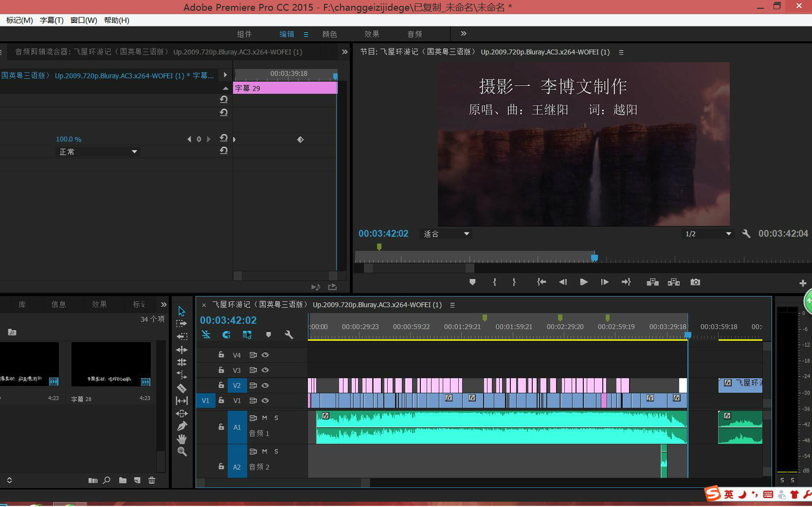Select the Slip tool
This screenshot has width=812, height=507.
pos(181,401)
